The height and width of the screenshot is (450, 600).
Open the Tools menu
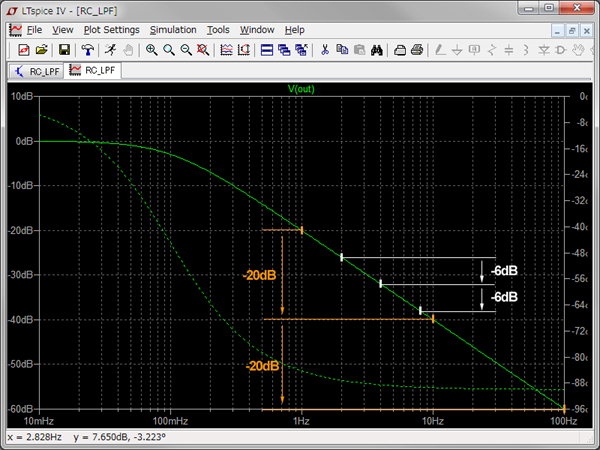click(x=218, y=30)
